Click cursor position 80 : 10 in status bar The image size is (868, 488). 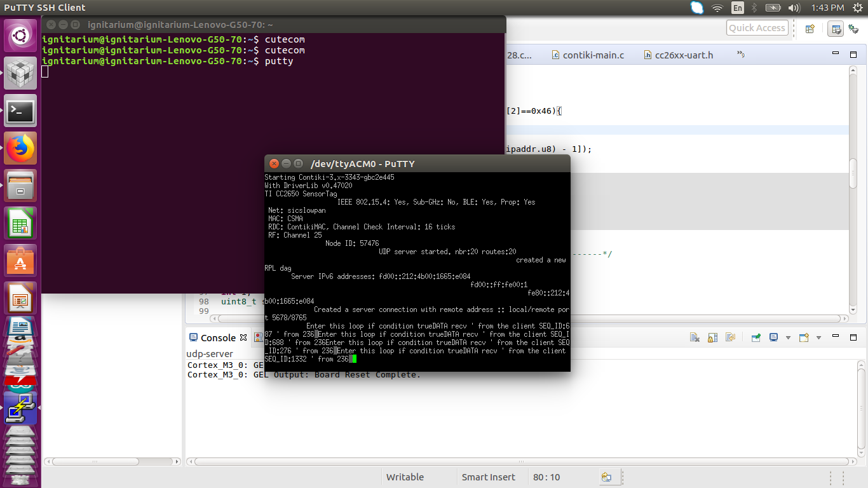coord(546,477)
